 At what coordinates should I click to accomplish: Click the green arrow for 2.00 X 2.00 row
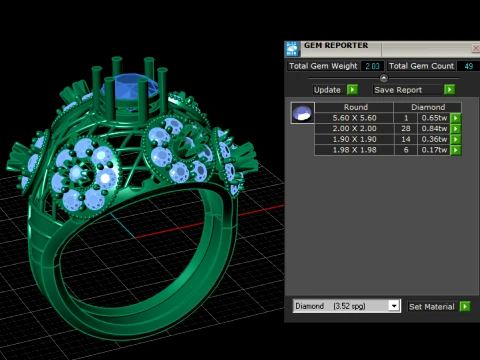click(456, 129)
